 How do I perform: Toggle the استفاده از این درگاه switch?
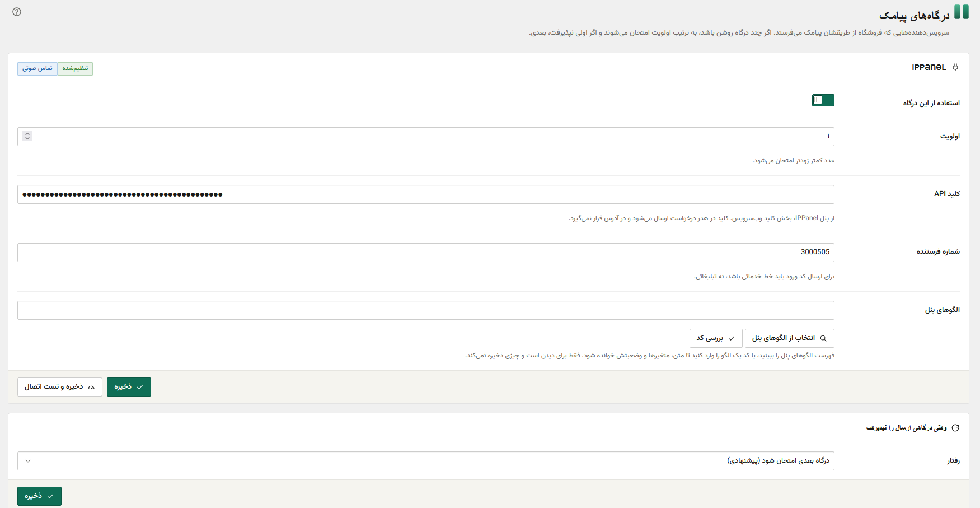point(823,100)
